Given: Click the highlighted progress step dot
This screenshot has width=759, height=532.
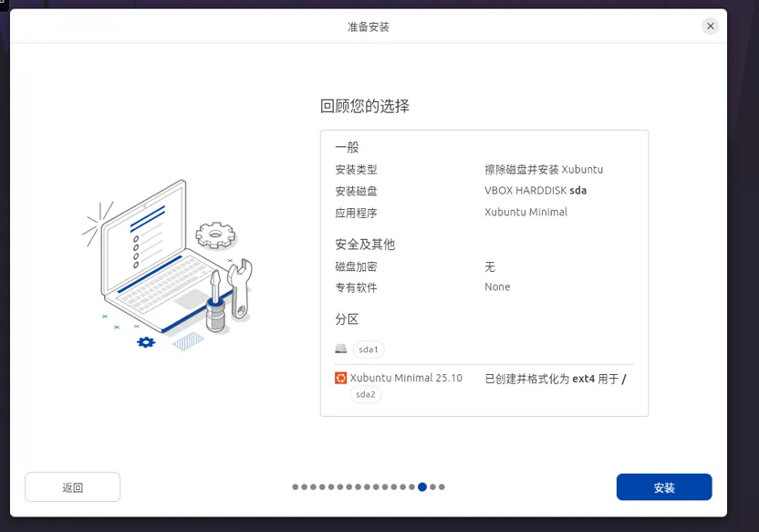Looking at the screenshot, I should [422, 487].
